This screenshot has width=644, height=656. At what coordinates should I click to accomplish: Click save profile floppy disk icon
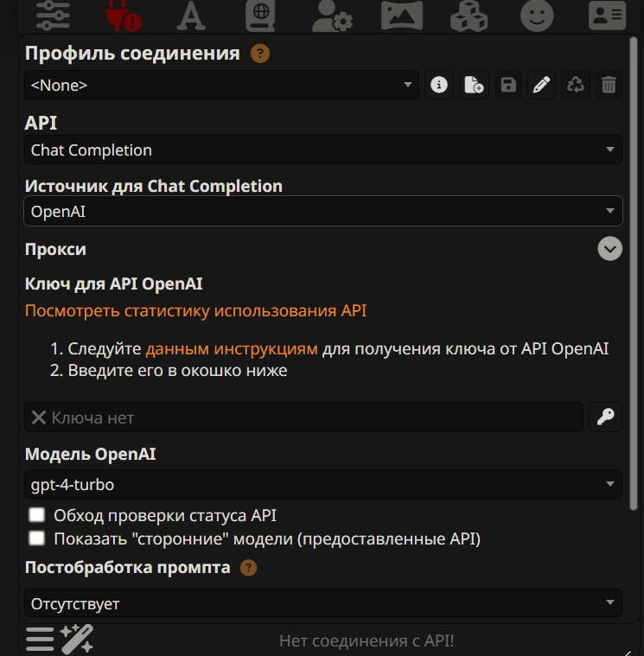tap(508, 85)
